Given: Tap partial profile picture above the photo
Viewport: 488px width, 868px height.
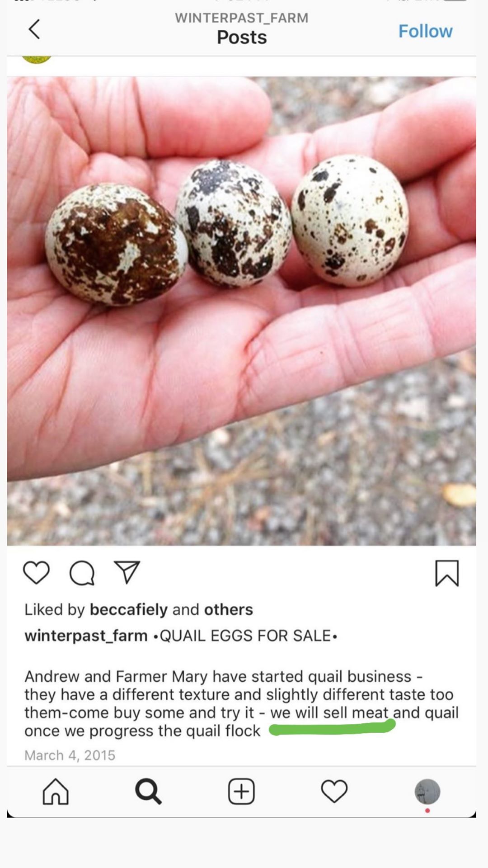Looking at the screenshot, I should (37, 60).
